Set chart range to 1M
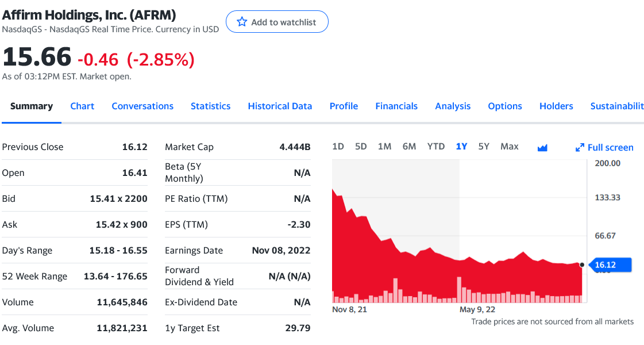The height and width of the screenshot is (345, 644). point(384,147)
